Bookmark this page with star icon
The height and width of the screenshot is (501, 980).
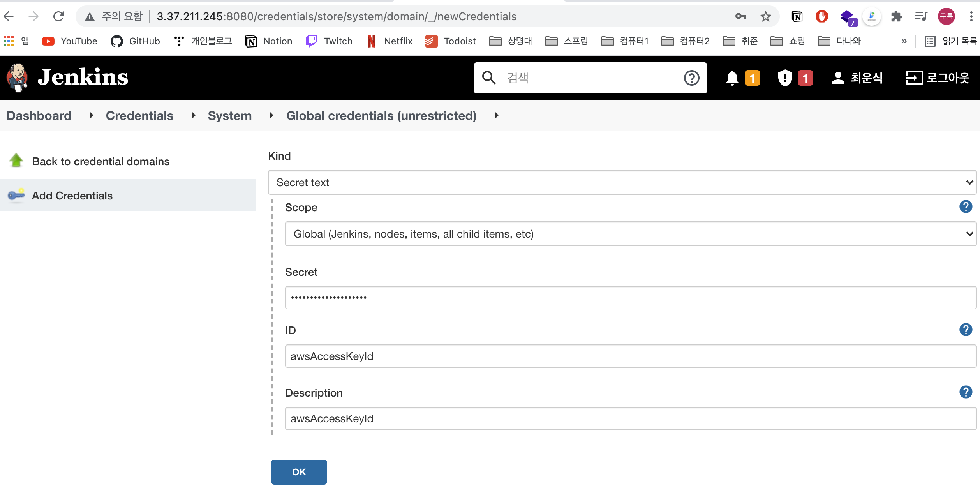tap(765, 16)
